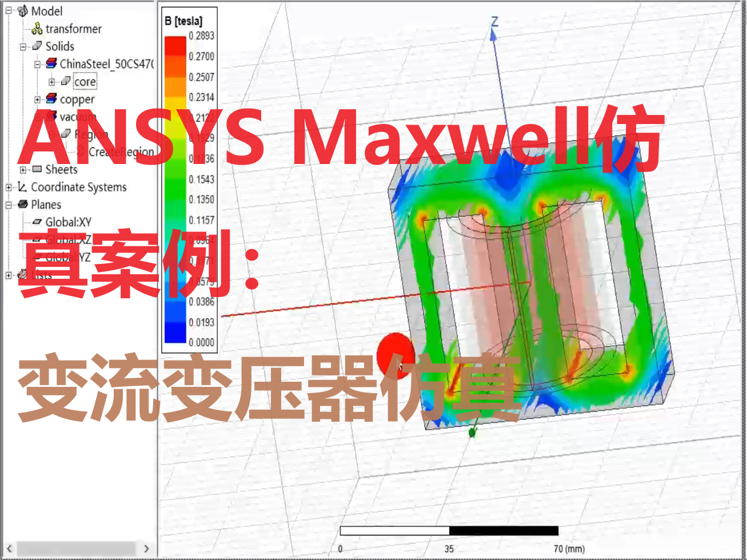The height and width of the screenshot is (560, 747).
Task: Click the Model node icon
Action: click(22, 11)
